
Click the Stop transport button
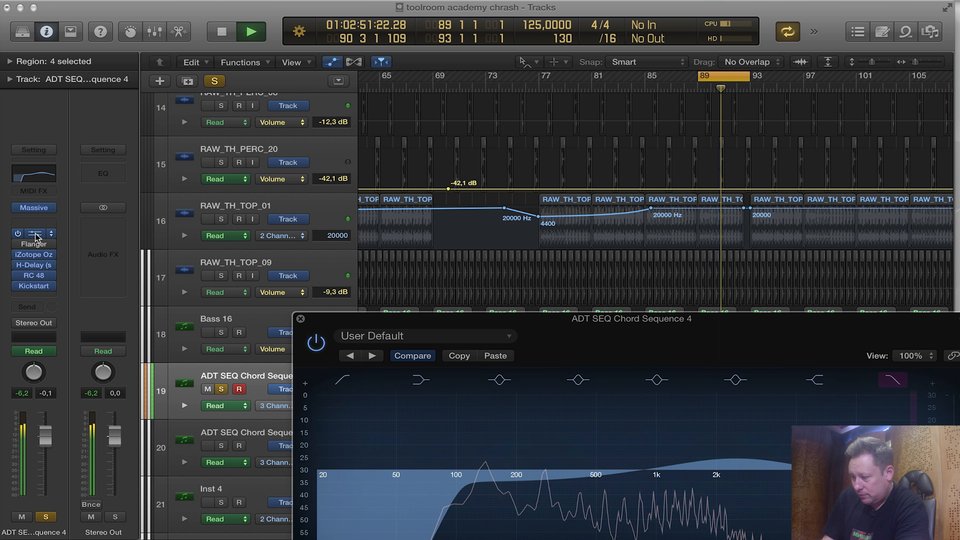pyautogui.click(x=222, y=32)
